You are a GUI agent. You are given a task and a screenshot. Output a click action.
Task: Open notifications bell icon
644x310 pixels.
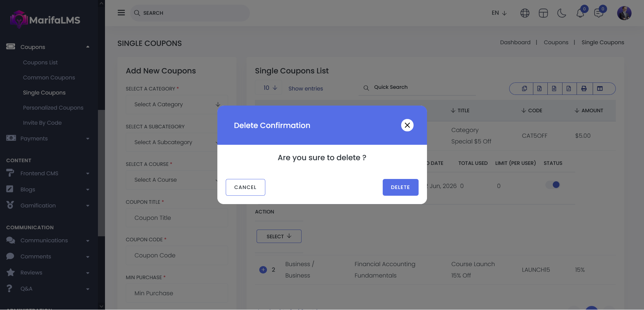[580, 13]
